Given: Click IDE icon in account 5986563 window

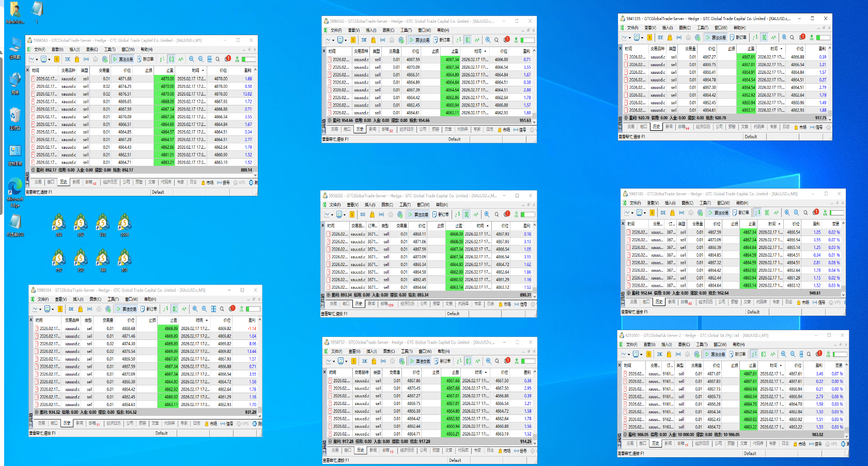Looking at the screenshot, I should 68,59.
